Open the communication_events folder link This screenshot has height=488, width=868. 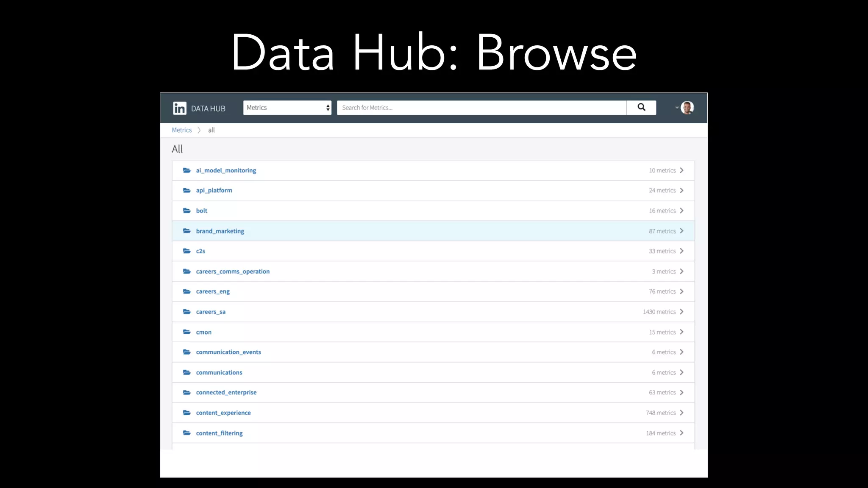(228, 352)
